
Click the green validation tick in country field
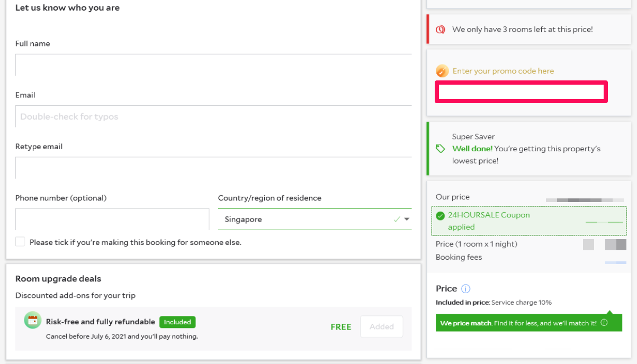coord(397,220)
